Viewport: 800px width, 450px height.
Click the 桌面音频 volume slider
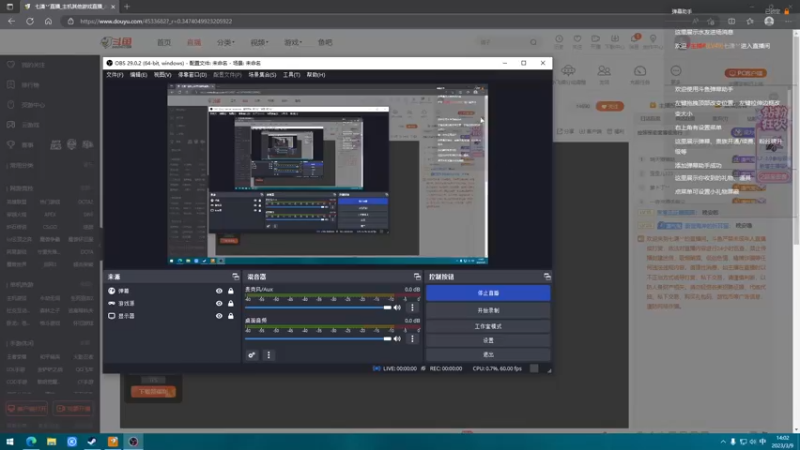318,339
